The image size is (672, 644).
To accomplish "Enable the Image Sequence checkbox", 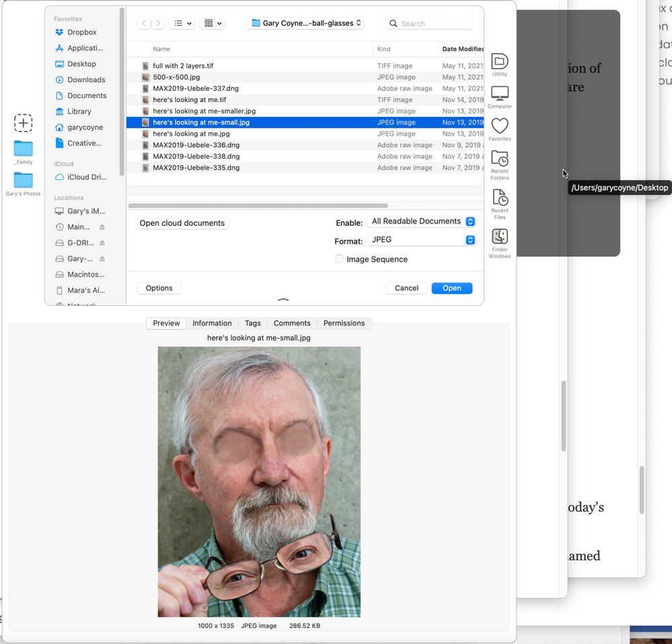I will click(x=339, y=259).
